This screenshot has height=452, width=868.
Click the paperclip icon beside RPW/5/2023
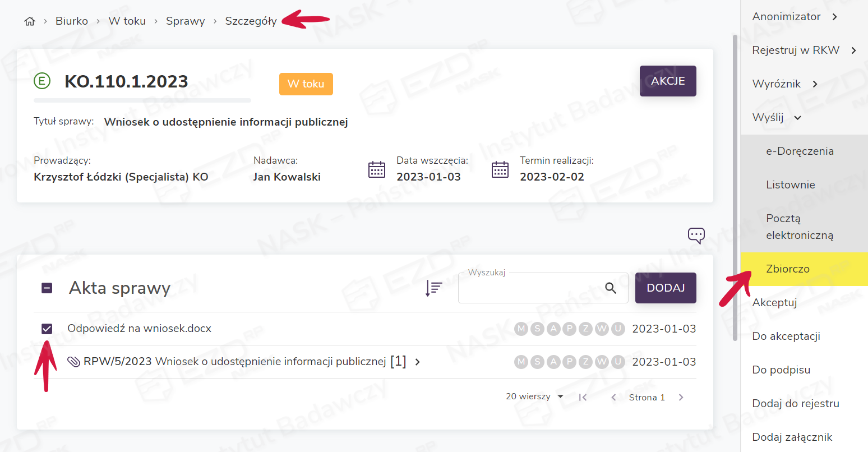(x=73, y=362)
